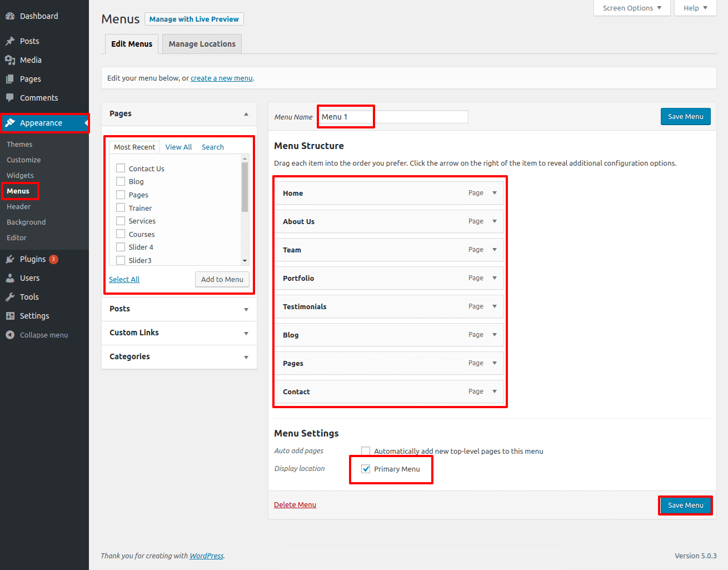Expand the Home menu item options arrow
The height and width of the screenshot is (570, 728).
tap(494, 193)
